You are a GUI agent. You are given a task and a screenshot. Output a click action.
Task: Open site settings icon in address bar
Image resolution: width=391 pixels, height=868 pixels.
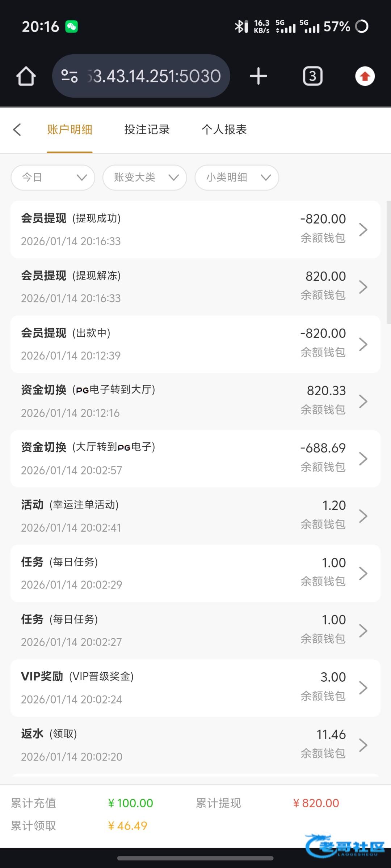click(x=70, y=76)
